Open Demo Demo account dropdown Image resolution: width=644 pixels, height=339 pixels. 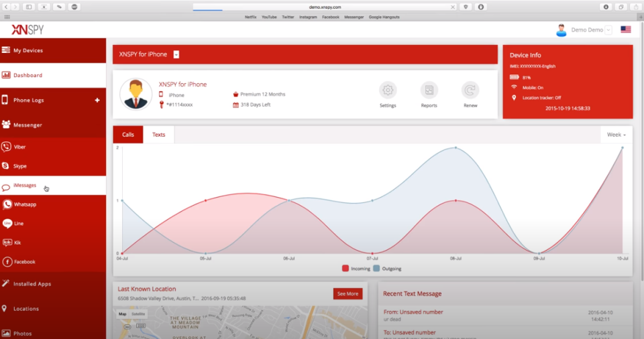(608, 30)
